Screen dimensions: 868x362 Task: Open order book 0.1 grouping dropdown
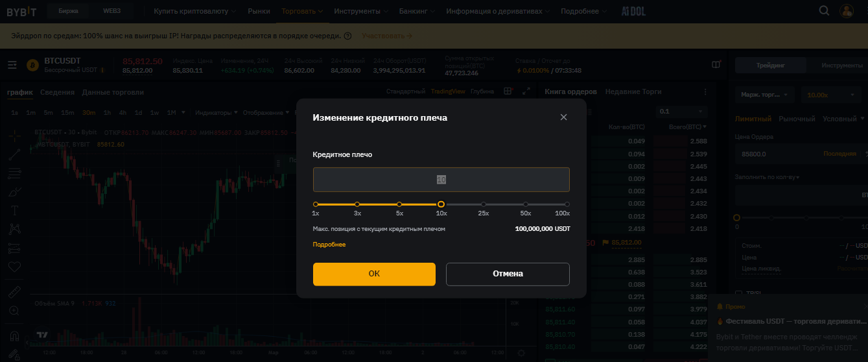(682, 112)
